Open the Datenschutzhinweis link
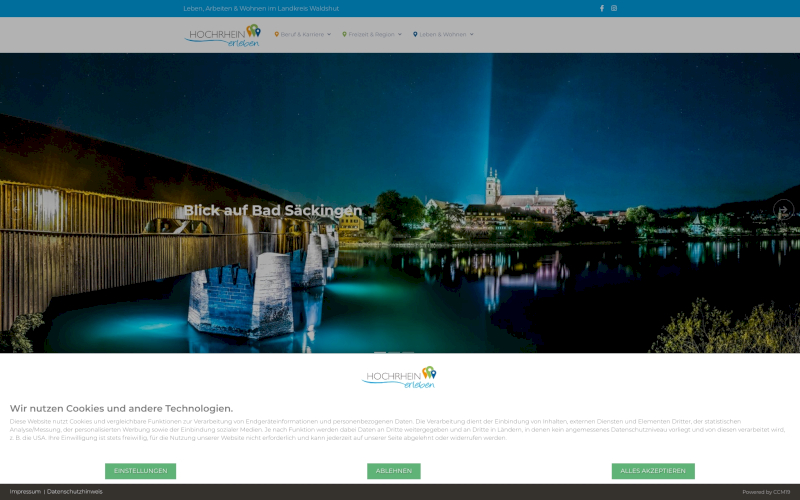The width and height of the screenshot is (800, 500). [x=75, y=492]
